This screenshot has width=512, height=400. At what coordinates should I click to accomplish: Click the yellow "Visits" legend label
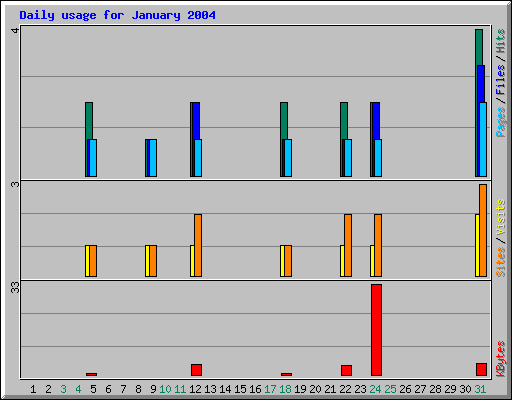point(500,217)
